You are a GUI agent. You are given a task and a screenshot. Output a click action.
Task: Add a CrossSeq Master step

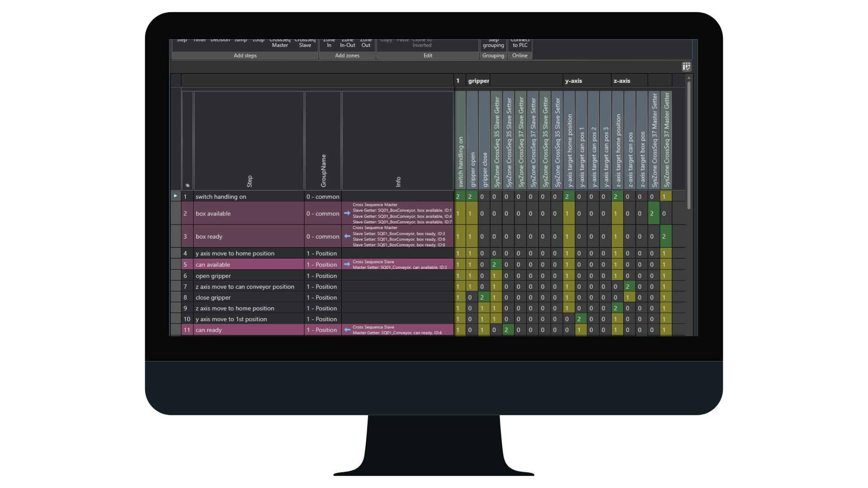click(280, 43)
